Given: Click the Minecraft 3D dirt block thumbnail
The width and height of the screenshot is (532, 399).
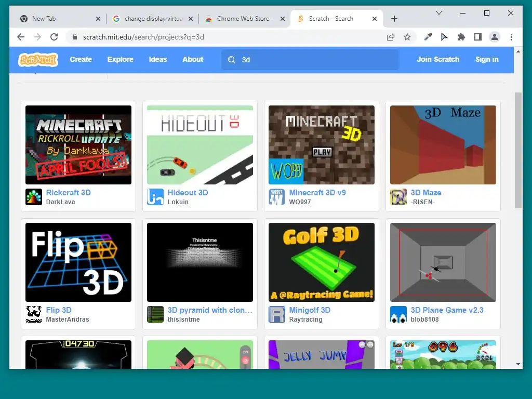Looking at the screenshot, I should [321, 145].
